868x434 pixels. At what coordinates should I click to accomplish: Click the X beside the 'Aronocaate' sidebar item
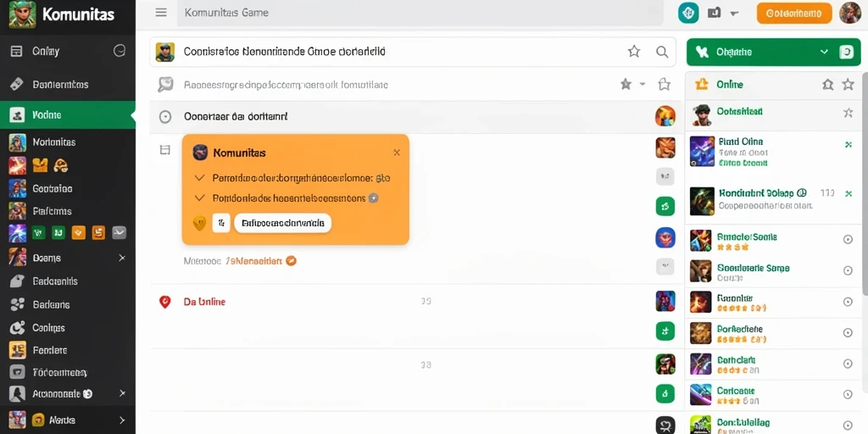pyautogui.click(x=122, y=393)
